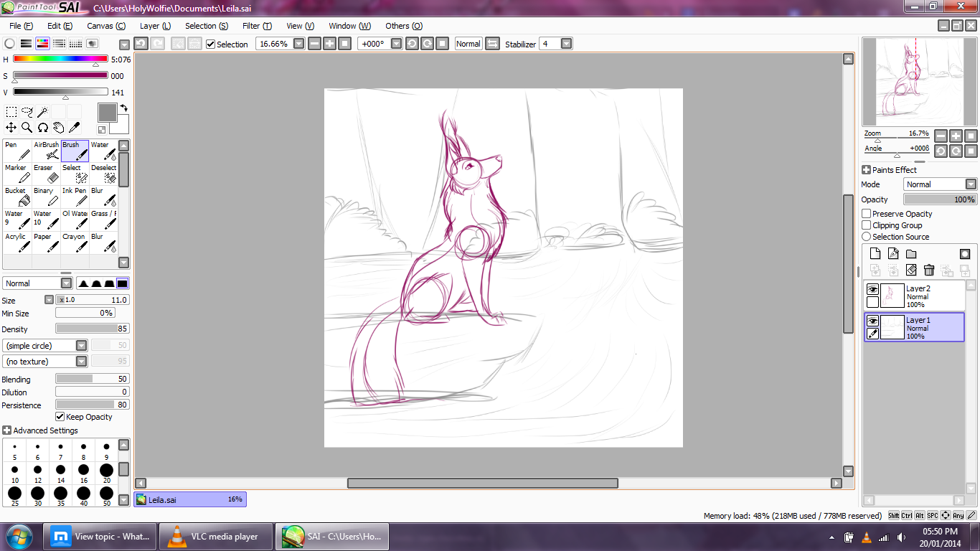Delete layer using the trash icon
980x551 pixels.
point(929,270)
